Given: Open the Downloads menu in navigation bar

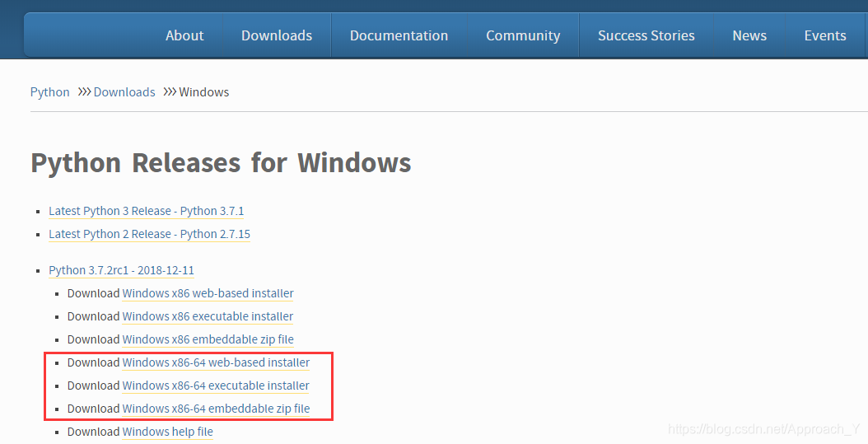Looking at the screenshot, I should point(277,35).
